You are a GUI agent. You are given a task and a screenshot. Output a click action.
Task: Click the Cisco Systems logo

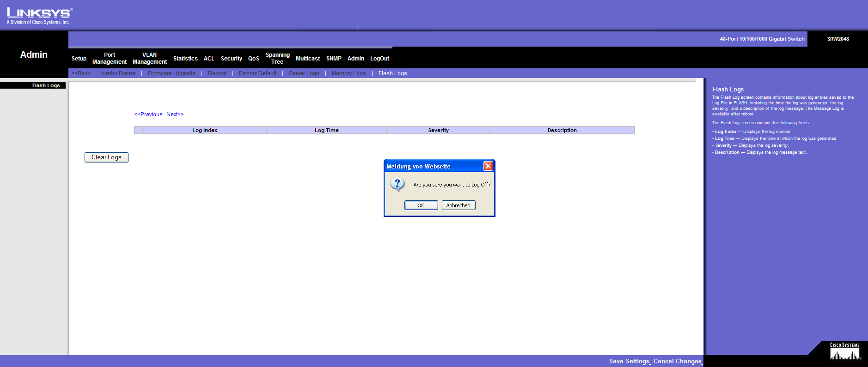pyautogui.click(x=845, y=352)
